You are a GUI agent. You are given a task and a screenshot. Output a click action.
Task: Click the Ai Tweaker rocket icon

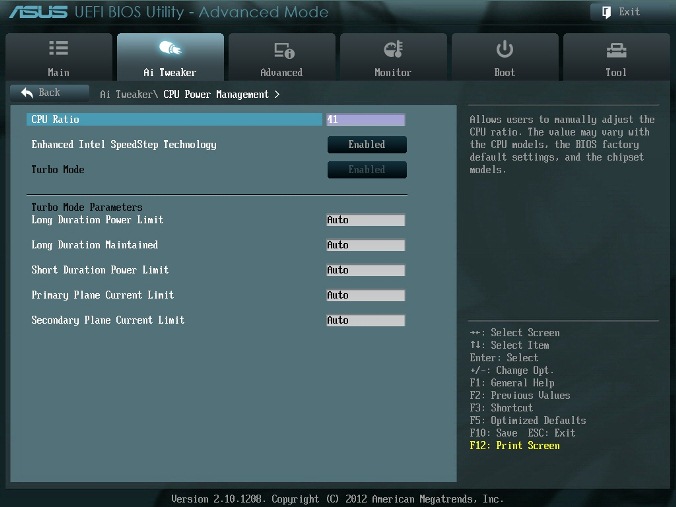[170, 47]
